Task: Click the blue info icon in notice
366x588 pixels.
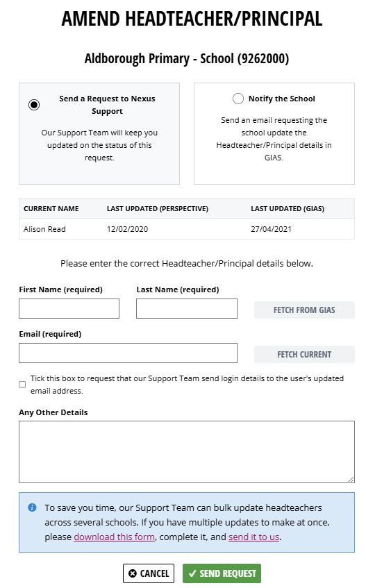Action: 32,507
